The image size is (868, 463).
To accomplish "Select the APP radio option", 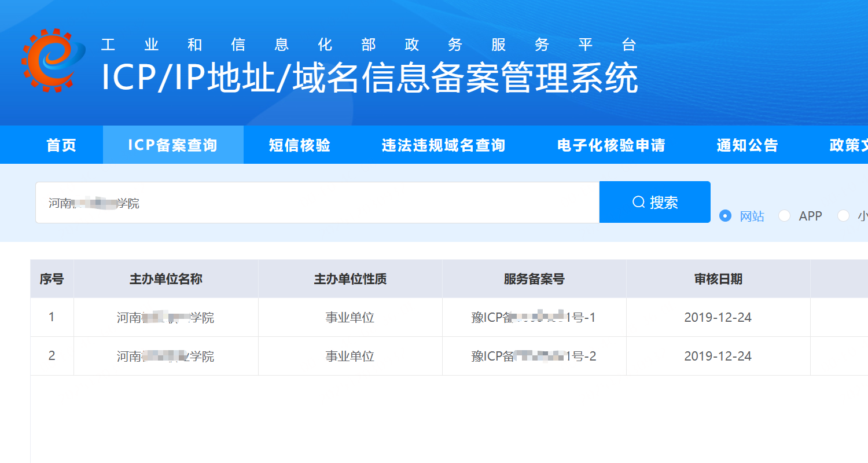I will coord(785,215).
